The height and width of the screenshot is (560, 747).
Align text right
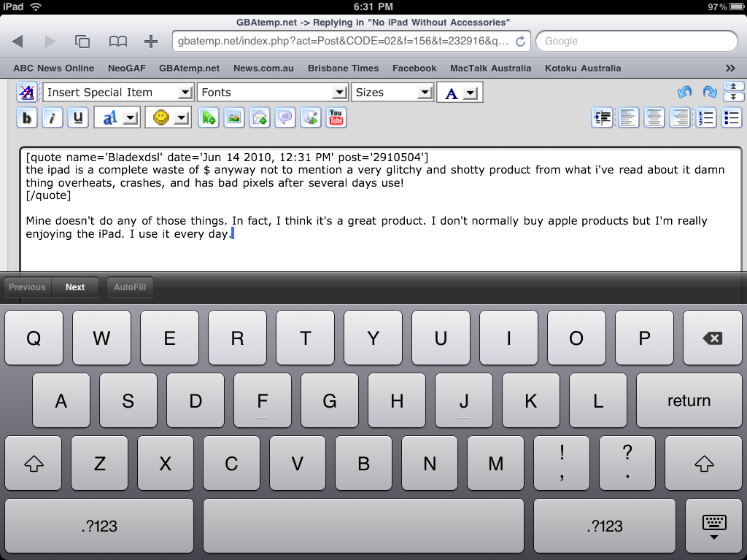tap(680, 117)
